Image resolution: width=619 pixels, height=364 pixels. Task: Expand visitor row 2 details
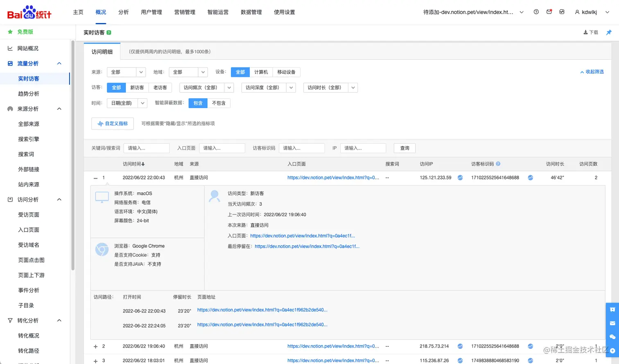click(95, 347)
